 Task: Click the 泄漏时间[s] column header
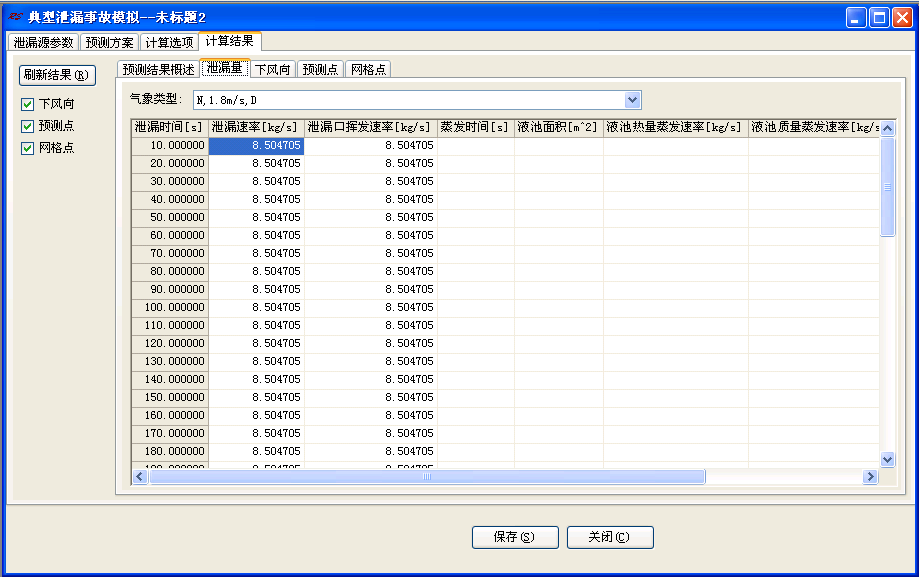(170, 127)
